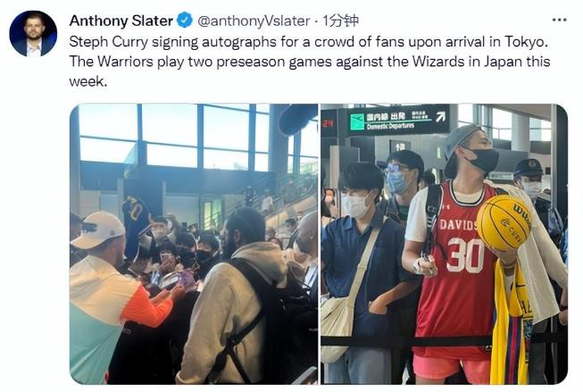Click the orange sleeve in left photo
583x392 pixels.
point(146,306)
